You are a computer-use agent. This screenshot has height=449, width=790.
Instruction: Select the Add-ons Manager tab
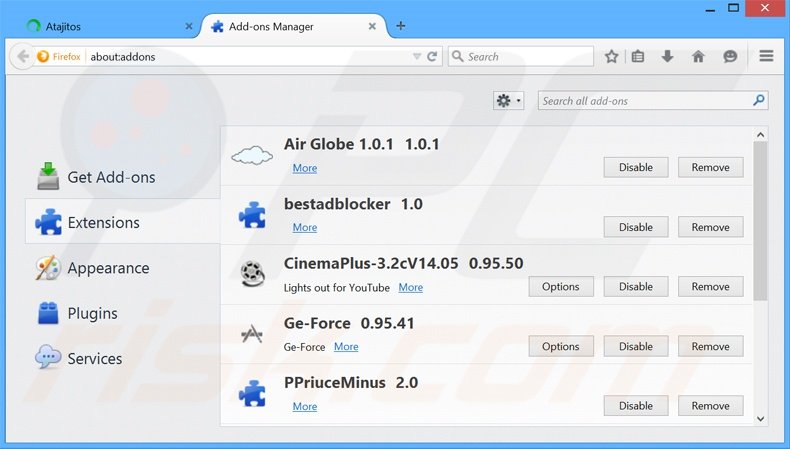pos(294,26)
